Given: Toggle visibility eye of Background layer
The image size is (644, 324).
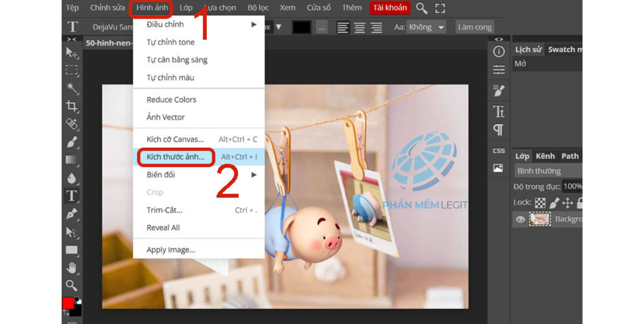Looking at the screenshot, I should tap(520, 219).
